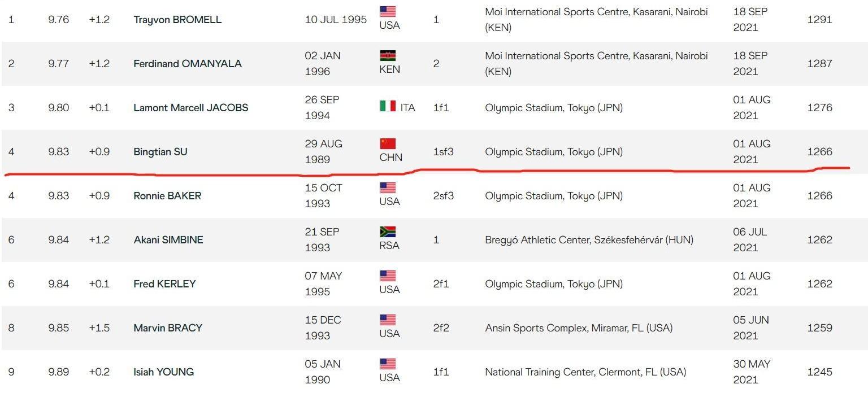Click the USA flag in Marvin Bracy's row
The height and width of the screenshot is (393, 868).
(x=388, y=320)
